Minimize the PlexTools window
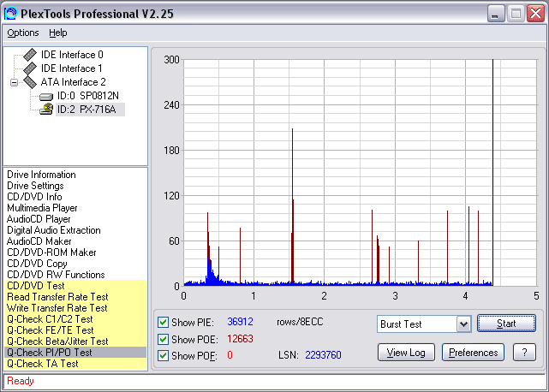This screenshot has width=549, height=392. point(496,14)
